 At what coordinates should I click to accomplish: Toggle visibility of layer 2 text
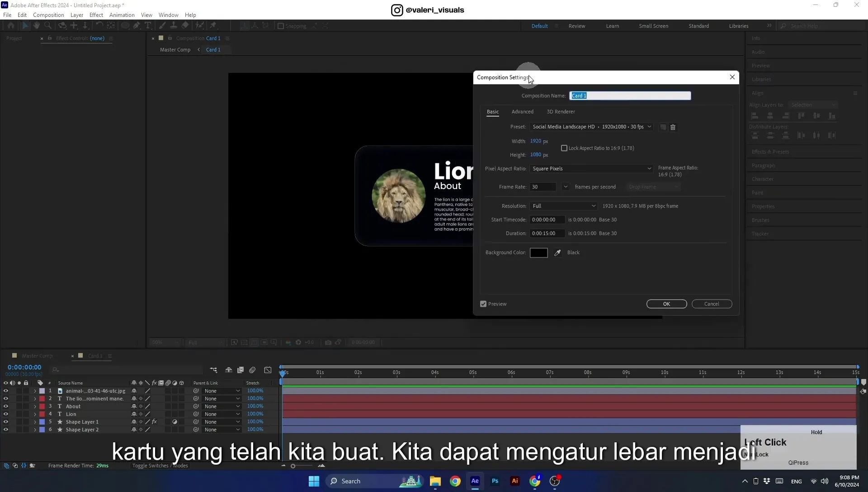(6, 399)
